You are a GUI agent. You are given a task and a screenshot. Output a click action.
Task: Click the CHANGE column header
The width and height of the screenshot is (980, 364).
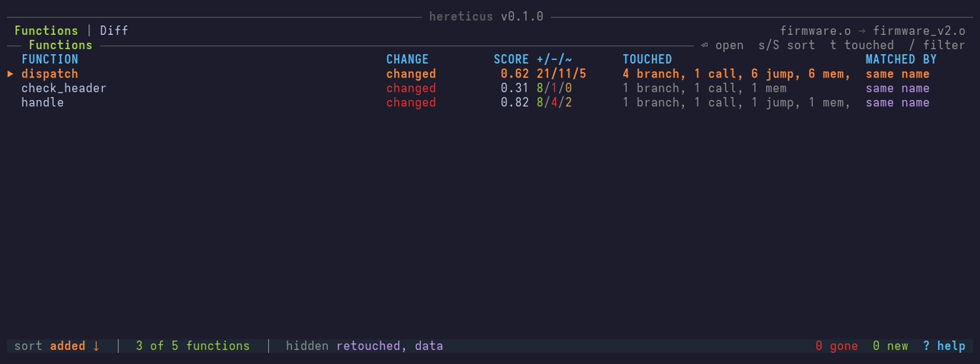[407, 59]
